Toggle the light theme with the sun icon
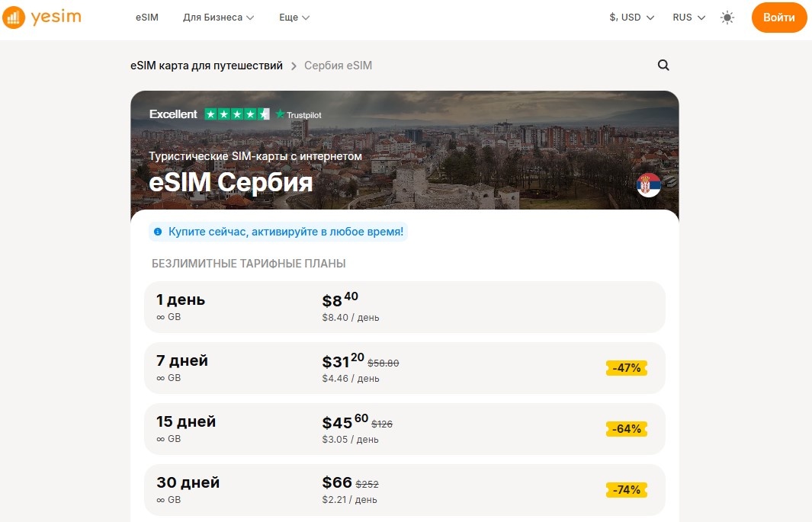The height and width of the screenshot is (522, 812). click(727, 17)
